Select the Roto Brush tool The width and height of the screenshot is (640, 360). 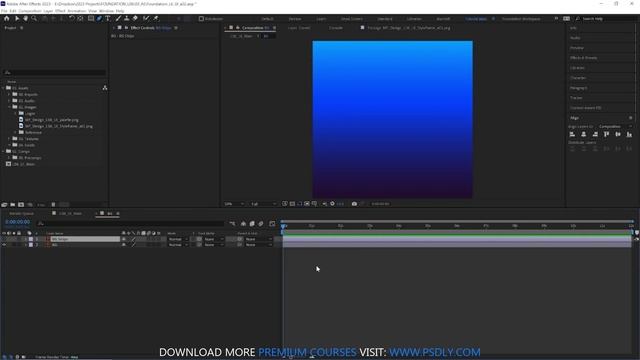click(x=146, y=18)
